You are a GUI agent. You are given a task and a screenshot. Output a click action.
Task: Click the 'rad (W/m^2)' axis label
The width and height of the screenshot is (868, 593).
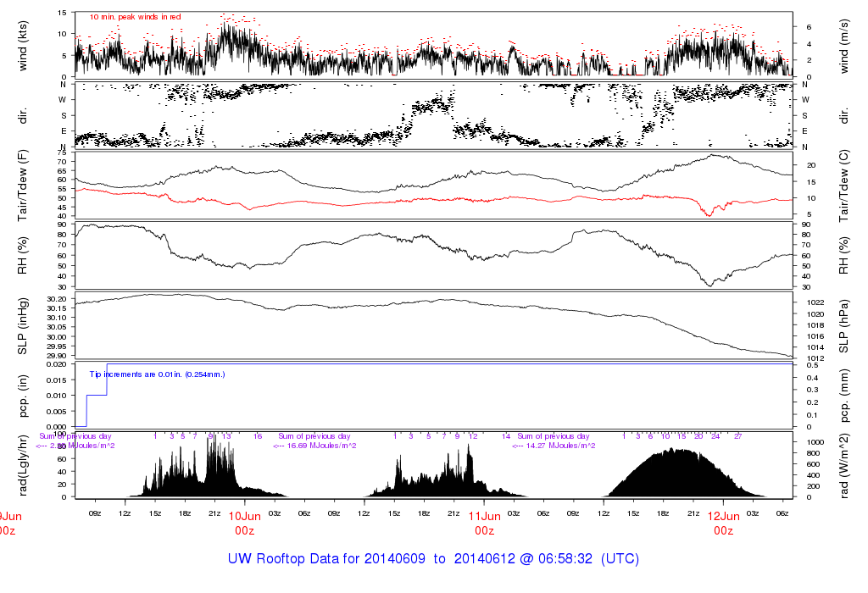843,466
